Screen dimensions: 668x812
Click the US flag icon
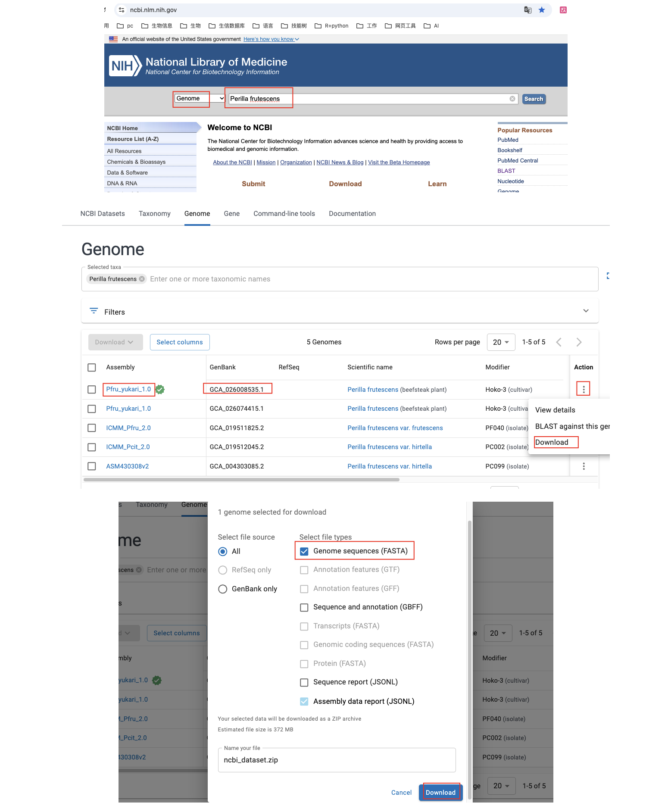113,39
